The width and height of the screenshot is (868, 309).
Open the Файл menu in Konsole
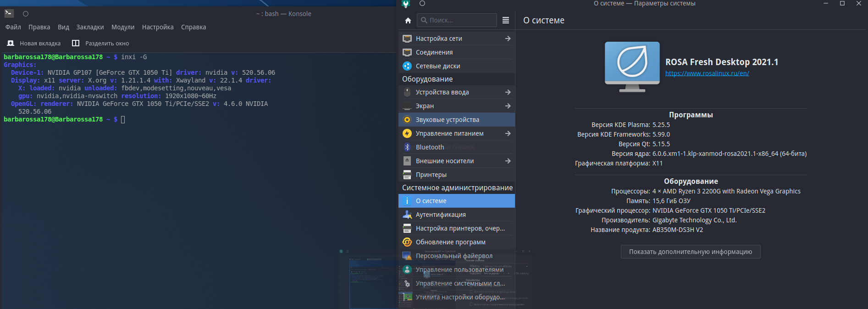point(13,27)
